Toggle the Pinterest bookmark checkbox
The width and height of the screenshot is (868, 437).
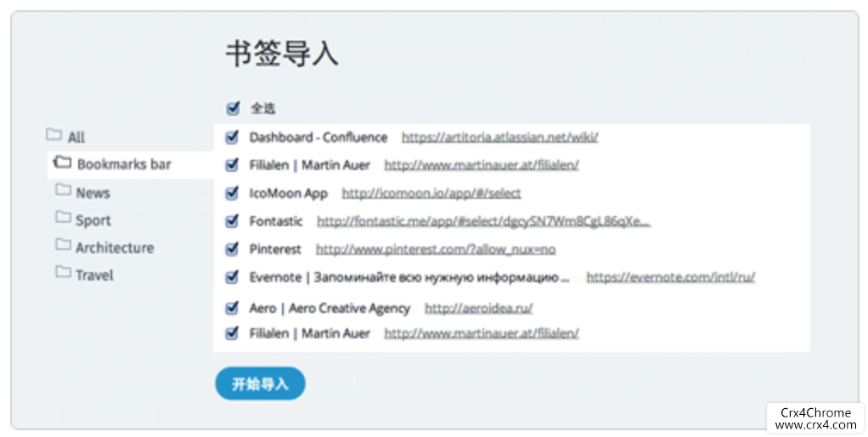[233, 249]
